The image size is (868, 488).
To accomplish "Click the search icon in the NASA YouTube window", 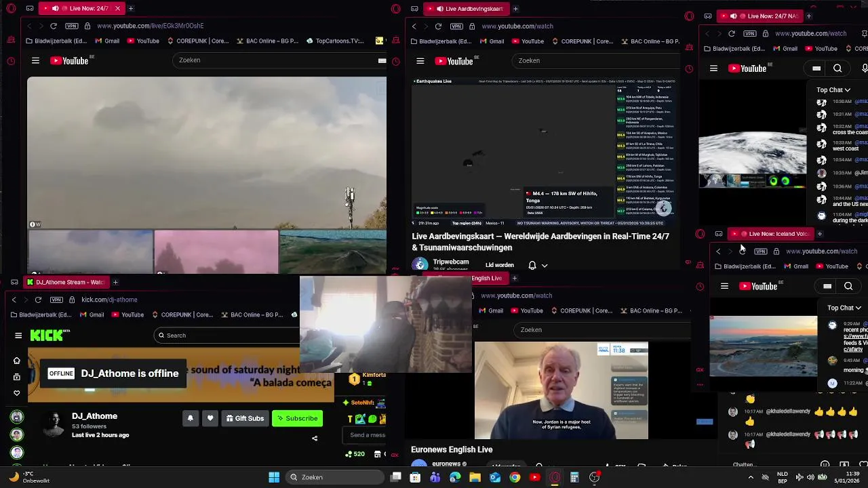I will pos(837,68).
